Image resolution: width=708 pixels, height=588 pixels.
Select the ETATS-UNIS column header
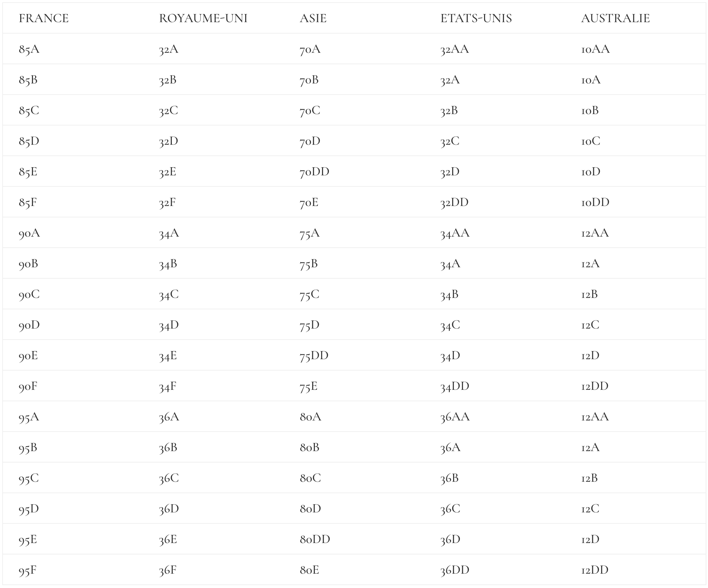pos(476,18)
